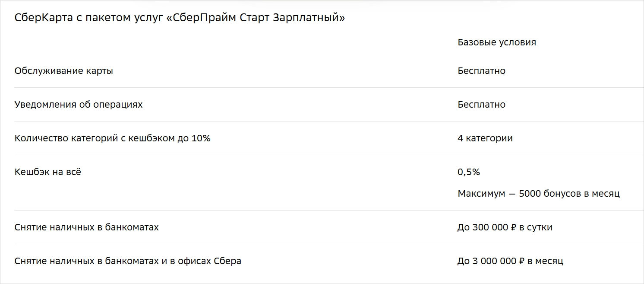Click the «СберПрайм Старт Зарплатный» card title
This screenshot has height=284, width=644.
(180, 18)
